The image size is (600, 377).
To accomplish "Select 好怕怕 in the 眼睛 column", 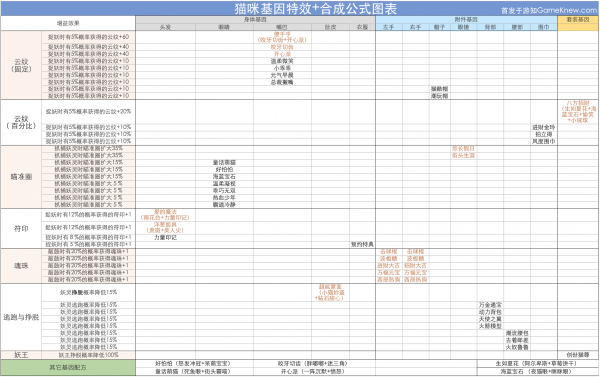I will pos(224,169).
